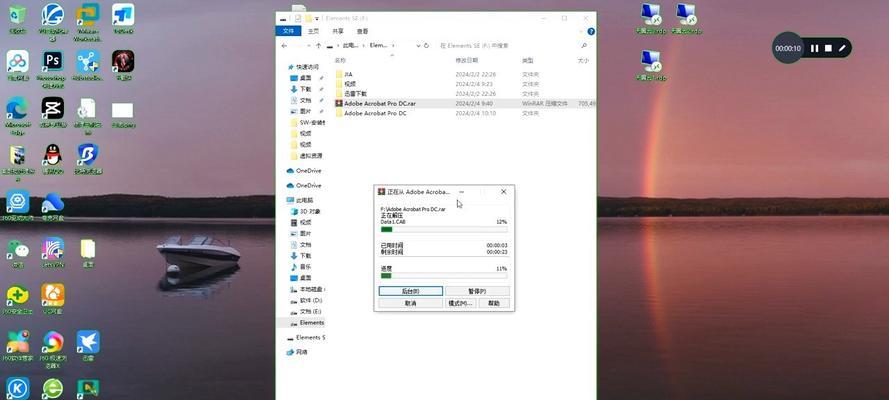Click the overall 进度 progress bar
The image size is (889, 400).
[444, 275]
